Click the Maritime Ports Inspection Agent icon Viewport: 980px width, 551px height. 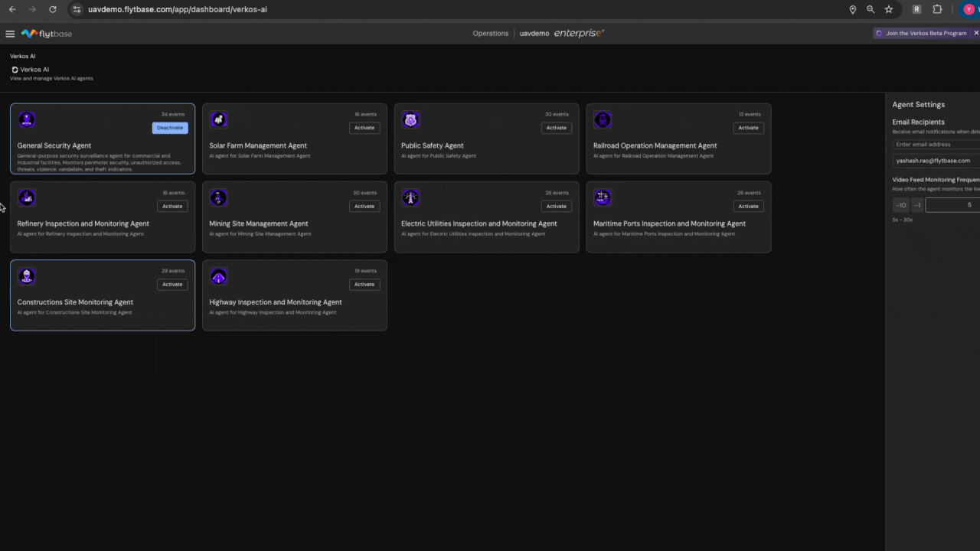click(603, 197)
